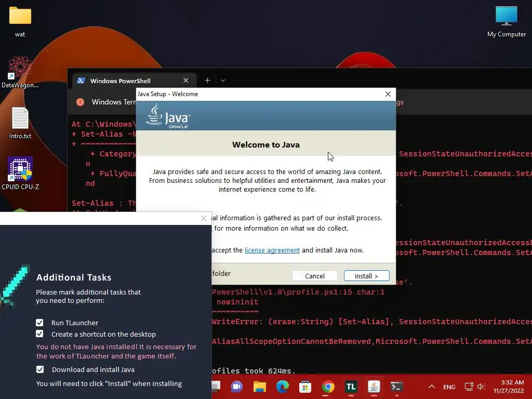Image resolution: width=532 pixels, height=399 pixels.
Task: Open the clock showing 3:32 AM
Action: coord(508,387)
